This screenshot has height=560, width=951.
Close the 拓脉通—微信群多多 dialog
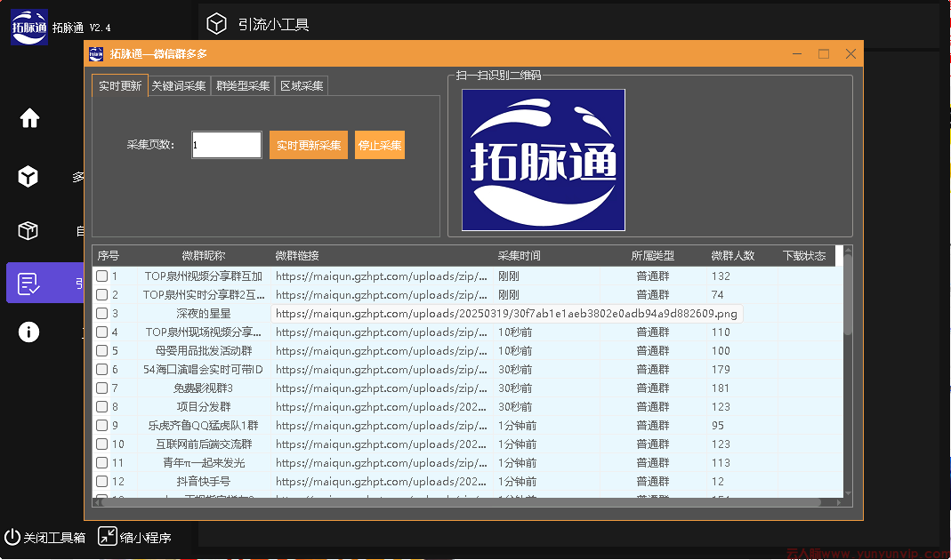pyautogui.click(x=850, y=54)
